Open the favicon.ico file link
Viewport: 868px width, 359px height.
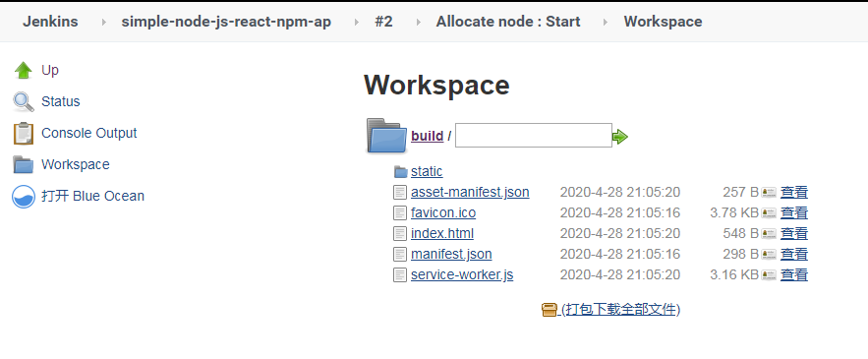coord(443,212)
